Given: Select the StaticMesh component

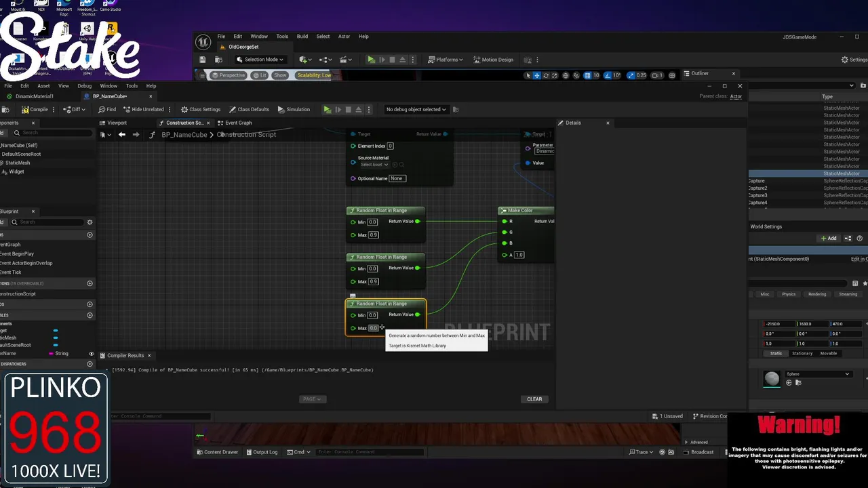Looking at the screenshot, I should pos(18,163).
